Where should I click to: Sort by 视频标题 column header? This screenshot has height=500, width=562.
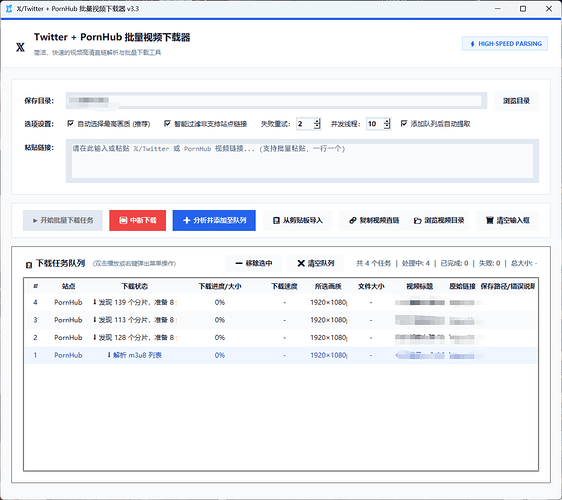pos(419,286)
